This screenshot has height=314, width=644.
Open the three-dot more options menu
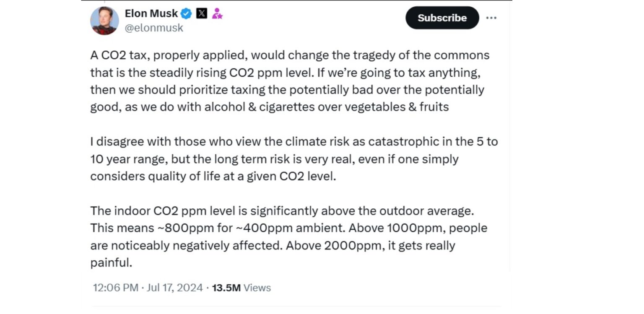(491, 18)
